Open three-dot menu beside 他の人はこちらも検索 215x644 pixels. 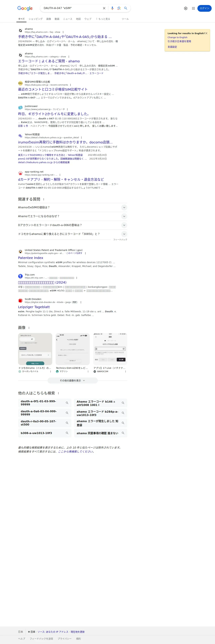pos(58,393)
